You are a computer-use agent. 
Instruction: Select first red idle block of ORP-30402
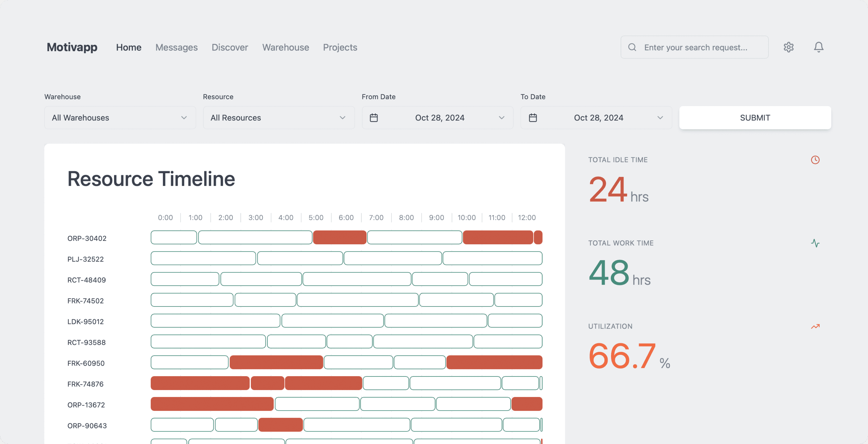point(339,238)
